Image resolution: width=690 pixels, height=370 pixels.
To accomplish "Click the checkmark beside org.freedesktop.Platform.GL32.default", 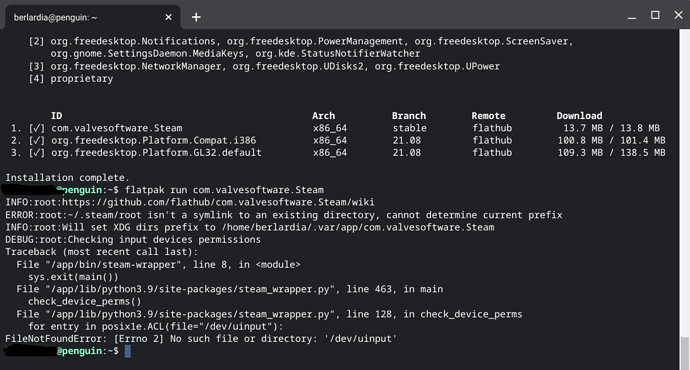I will click(x=37, y=153).
